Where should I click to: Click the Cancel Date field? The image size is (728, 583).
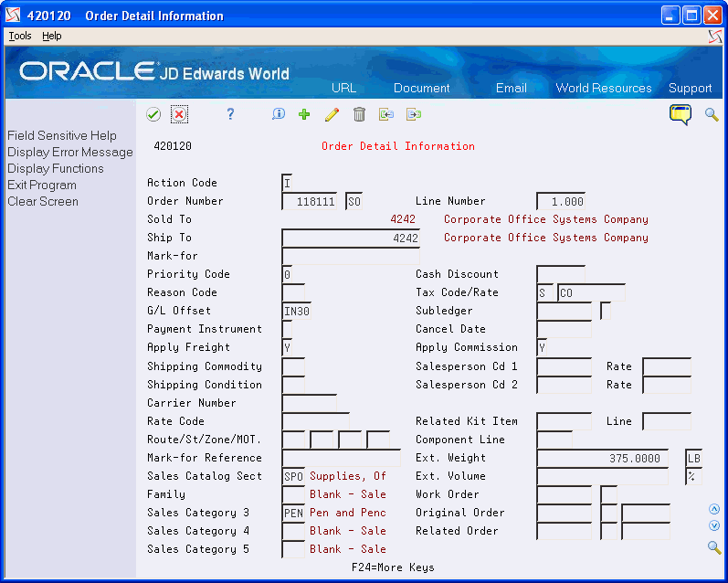coord(564,329)
